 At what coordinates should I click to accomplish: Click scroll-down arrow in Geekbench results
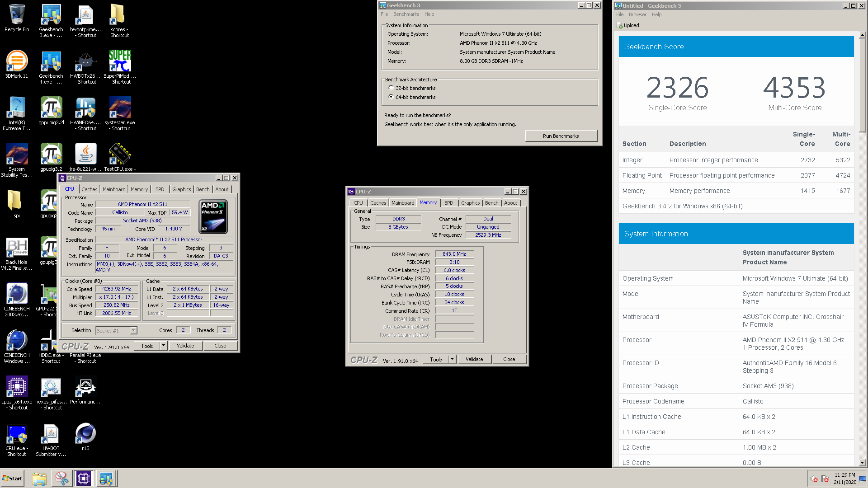863,463
